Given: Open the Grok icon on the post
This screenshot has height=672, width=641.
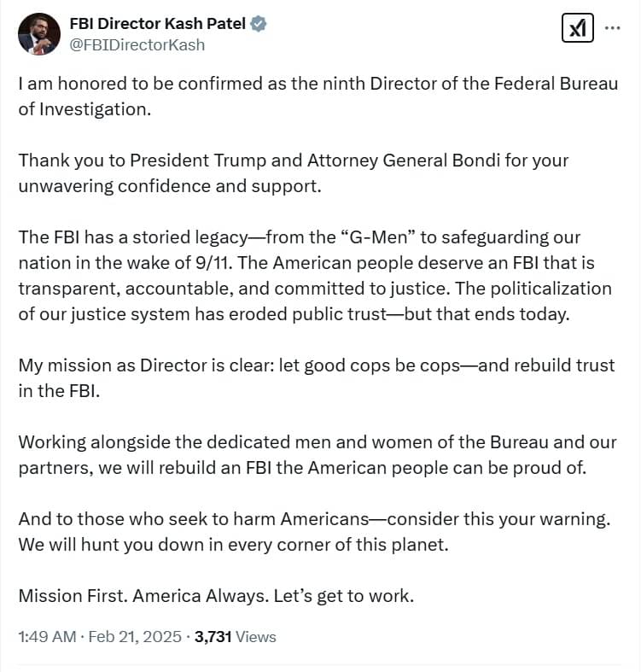Looking at the screenshot, I should [578, 28].
